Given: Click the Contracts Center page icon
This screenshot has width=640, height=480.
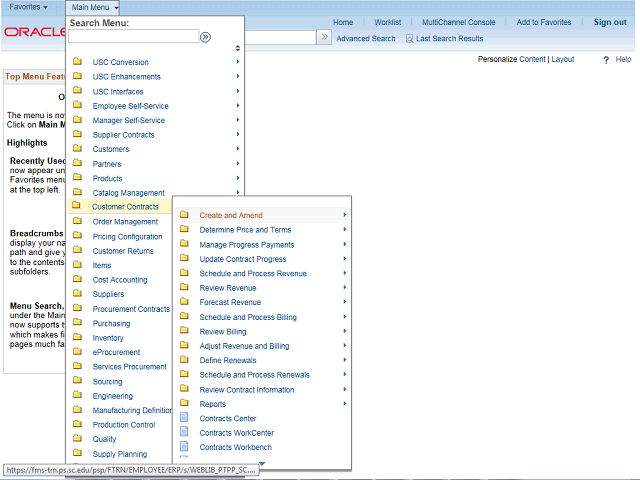Looking at the screenshot, I should [183, 418].
